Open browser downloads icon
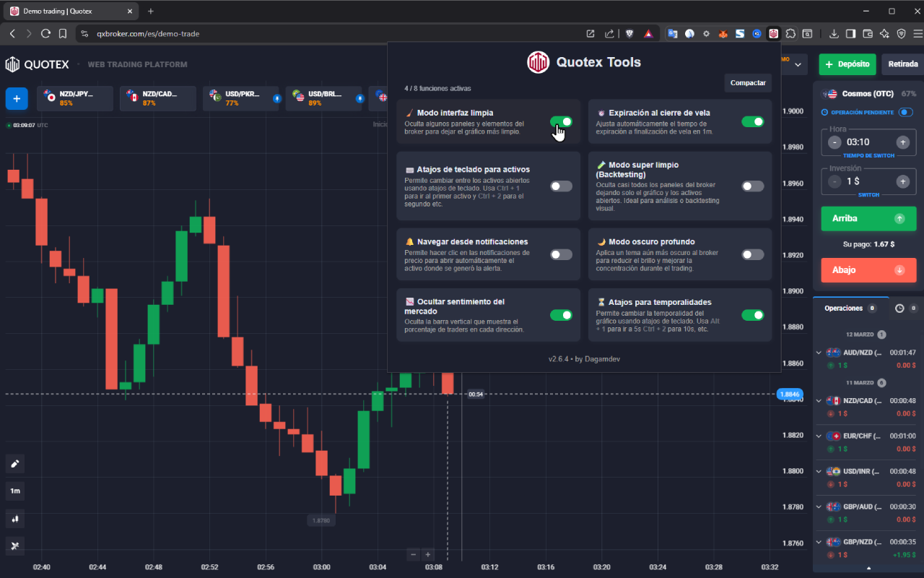 (x=834, y=33)
